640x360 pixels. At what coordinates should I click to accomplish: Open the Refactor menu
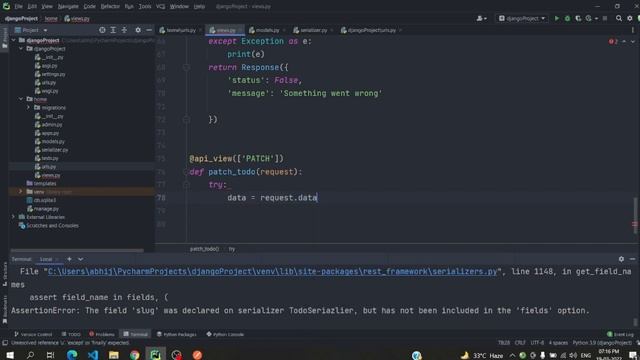[110, 7]
